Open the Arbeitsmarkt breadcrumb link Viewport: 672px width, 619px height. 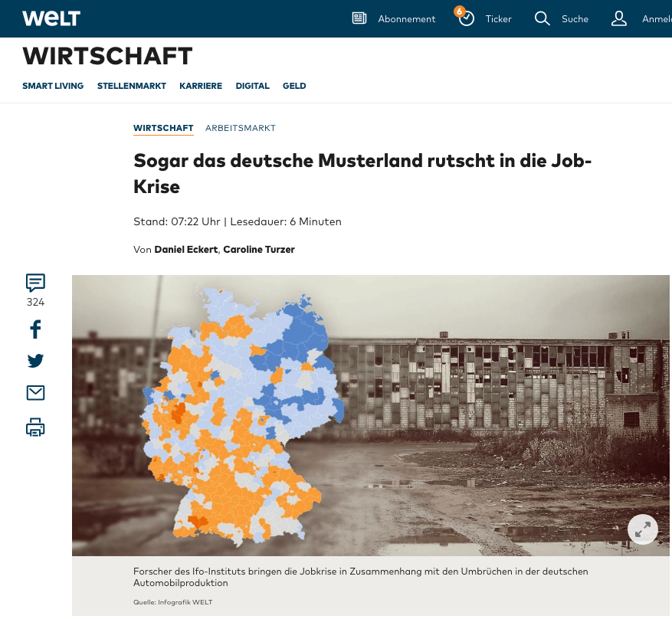(241, 128)
